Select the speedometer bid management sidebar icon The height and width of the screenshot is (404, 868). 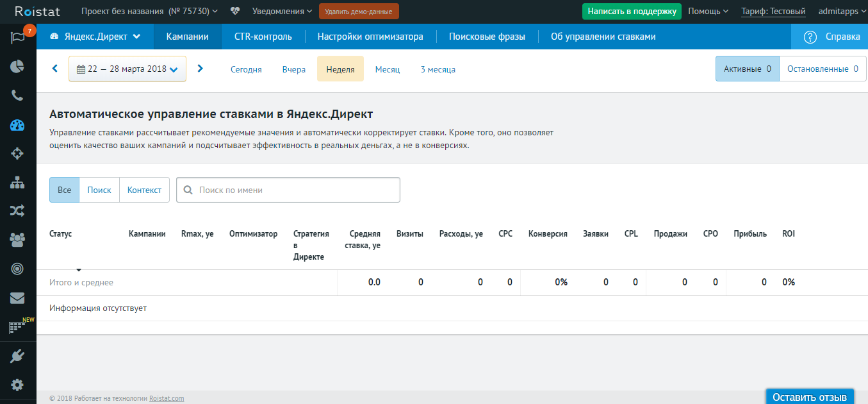17,125
